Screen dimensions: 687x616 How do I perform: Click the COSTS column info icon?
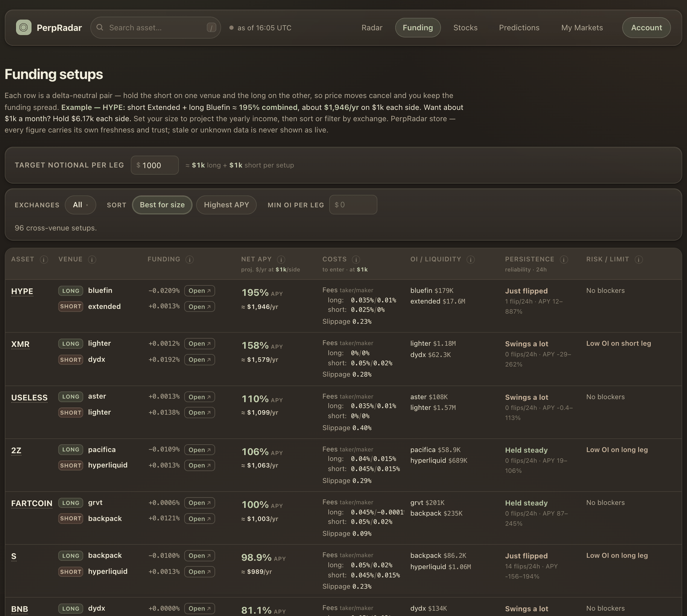tap(356, 260)
